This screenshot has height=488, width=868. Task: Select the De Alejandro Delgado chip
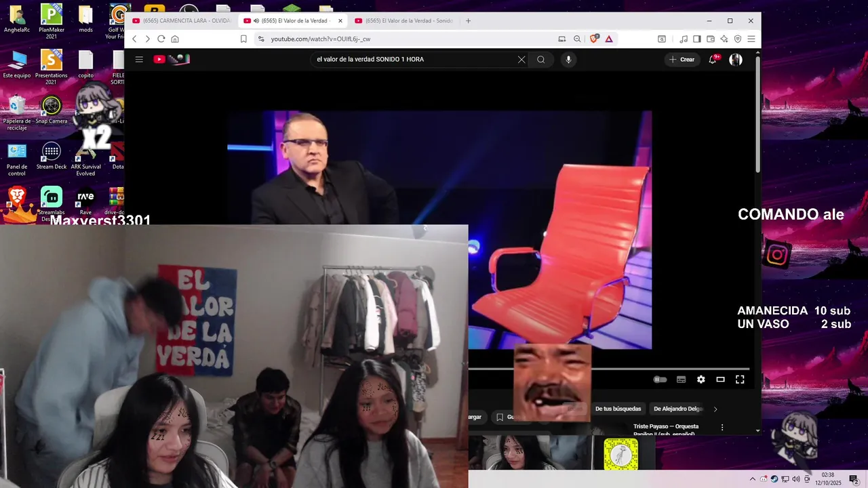point(677,409)
